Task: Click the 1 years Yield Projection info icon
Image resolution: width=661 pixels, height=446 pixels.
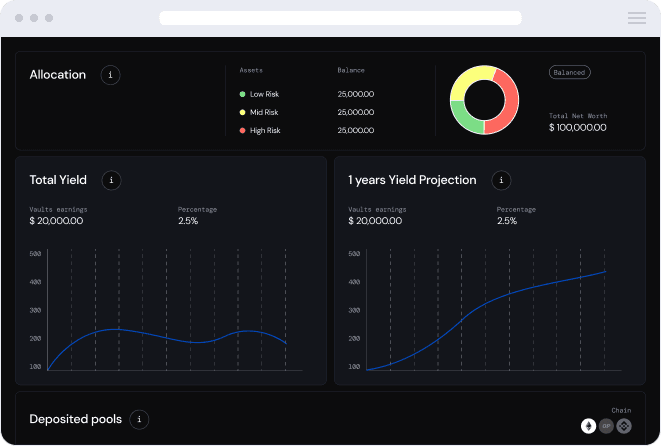Action: coord(501,180)
